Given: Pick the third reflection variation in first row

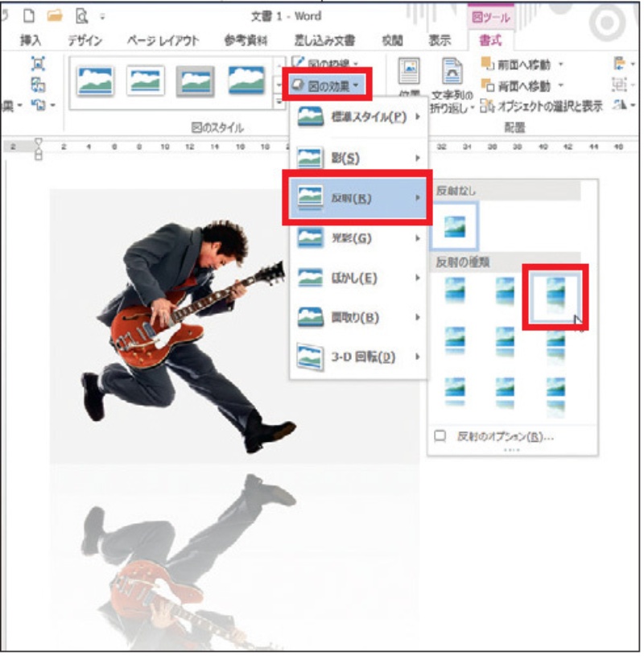Looking at the screenshot, I should pos(555,295).
